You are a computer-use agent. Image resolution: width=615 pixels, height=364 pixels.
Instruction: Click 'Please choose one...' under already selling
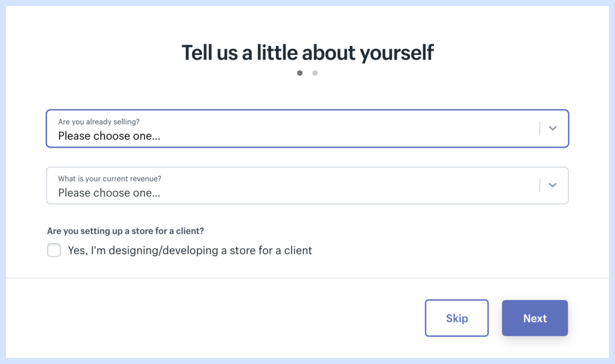[109, 136]
